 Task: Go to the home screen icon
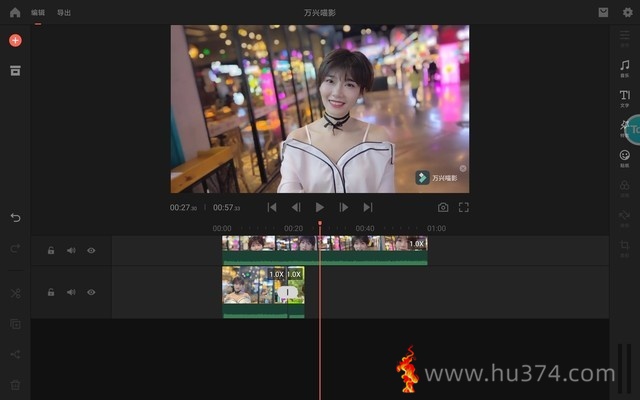tap(15, 12)
